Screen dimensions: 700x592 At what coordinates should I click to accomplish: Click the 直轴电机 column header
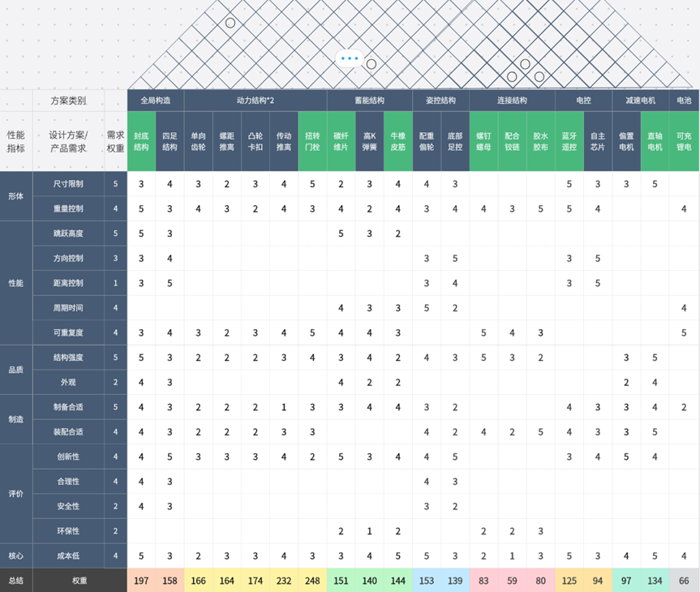tap(655, 142)
